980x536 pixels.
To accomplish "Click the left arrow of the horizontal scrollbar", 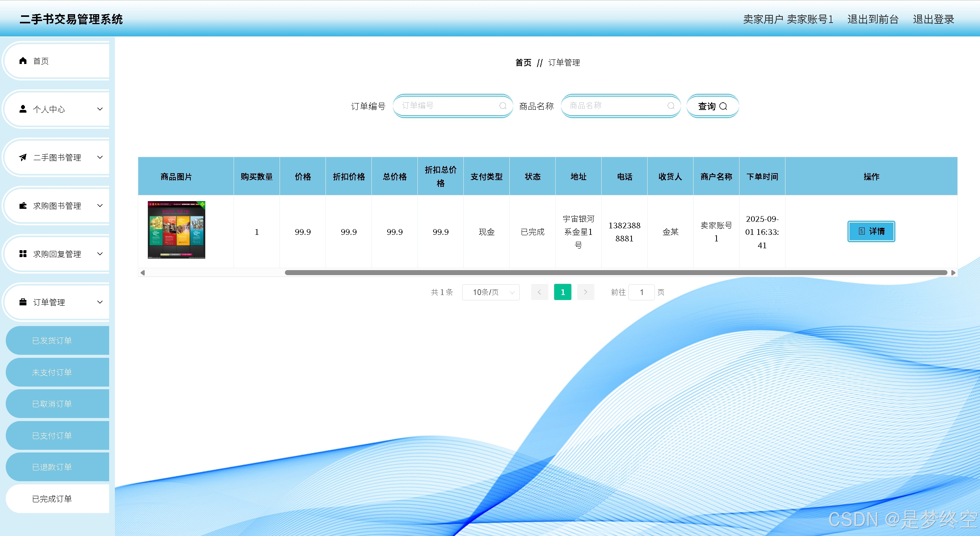I will tap(142, 273).
